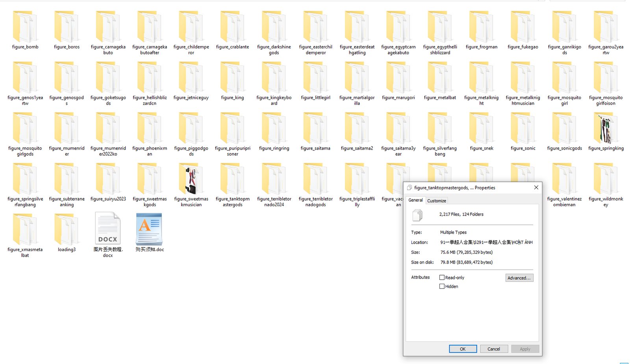Switch to the General tab
The width and height of the screenshot is (630, 364).
415,200
